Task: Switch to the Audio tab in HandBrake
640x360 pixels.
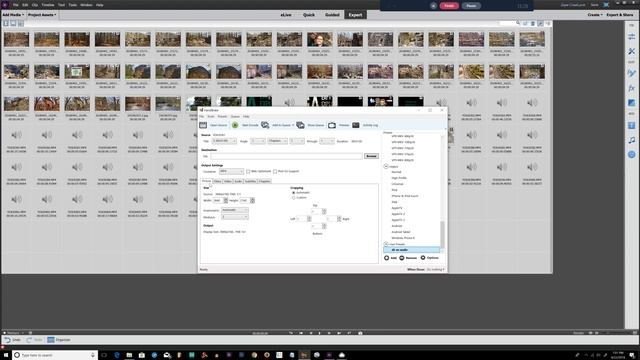Action: coord(238,181)
